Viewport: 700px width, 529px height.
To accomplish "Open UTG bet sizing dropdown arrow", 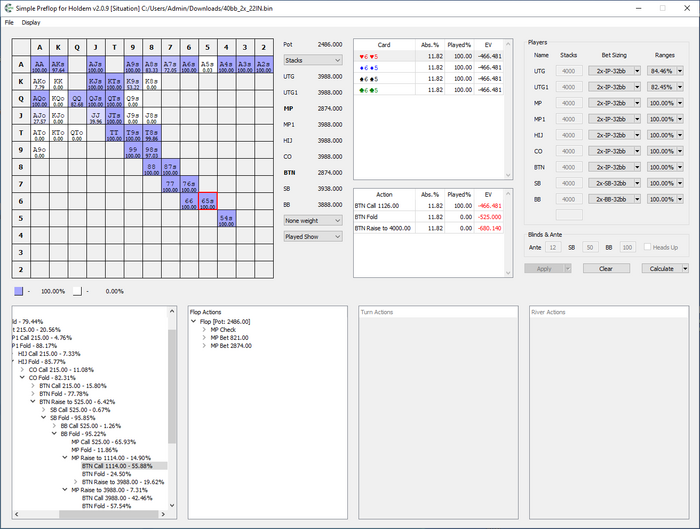I will [x=637, y=71].
